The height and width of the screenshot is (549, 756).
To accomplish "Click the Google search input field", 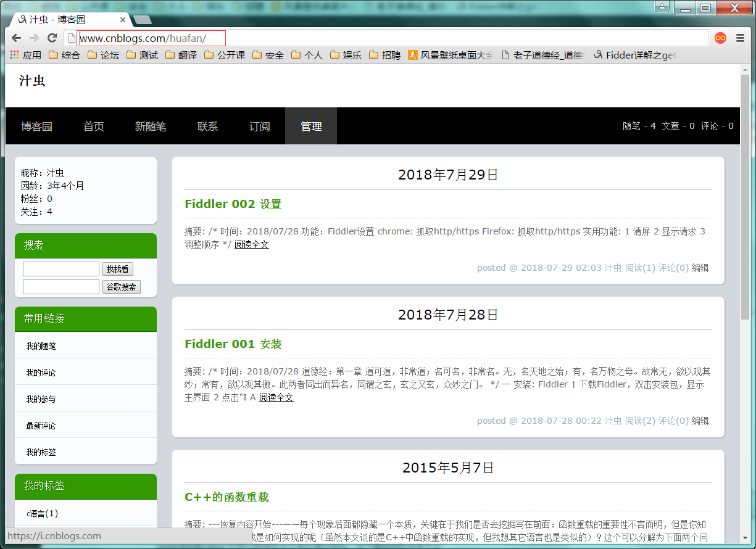I will tap(61, 287).
